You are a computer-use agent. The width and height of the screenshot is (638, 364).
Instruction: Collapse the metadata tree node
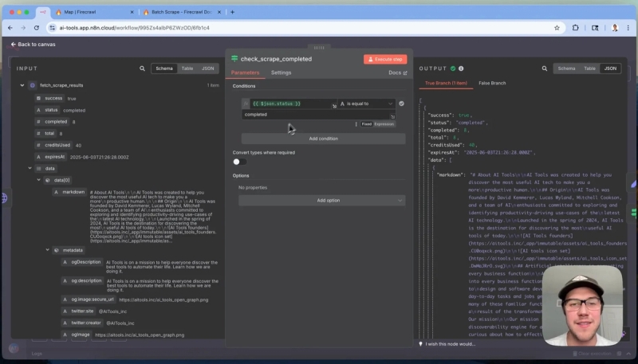point(48,250)
